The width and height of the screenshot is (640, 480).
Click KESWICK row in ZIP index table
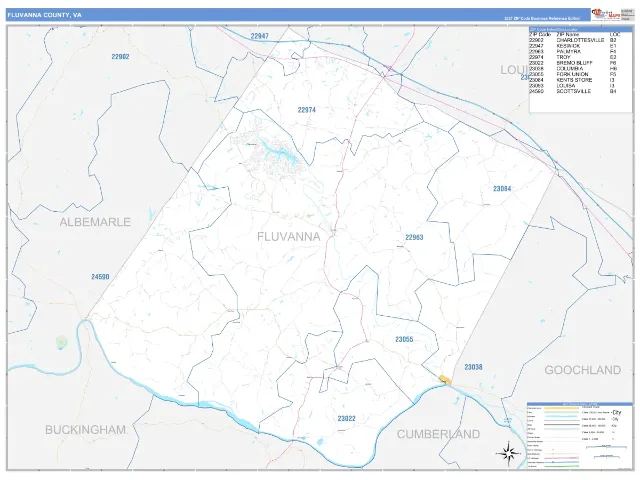[x=573, y=46]
